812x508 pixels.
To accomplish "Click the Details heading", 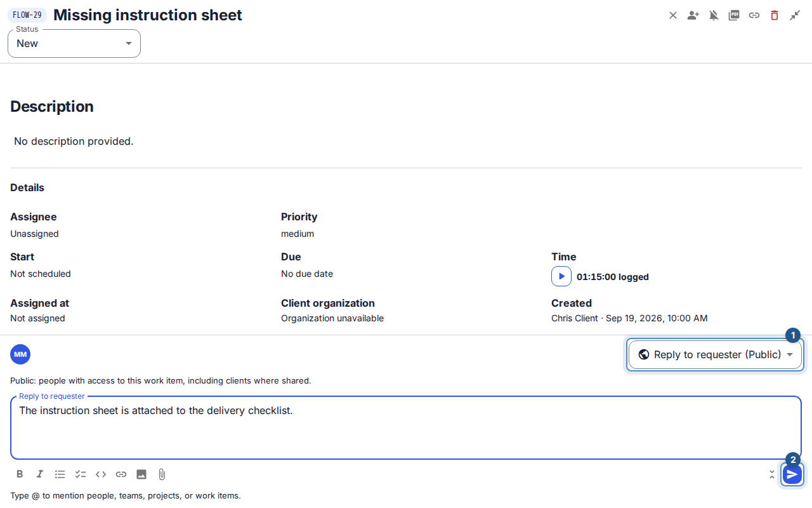I will [27, 188].
